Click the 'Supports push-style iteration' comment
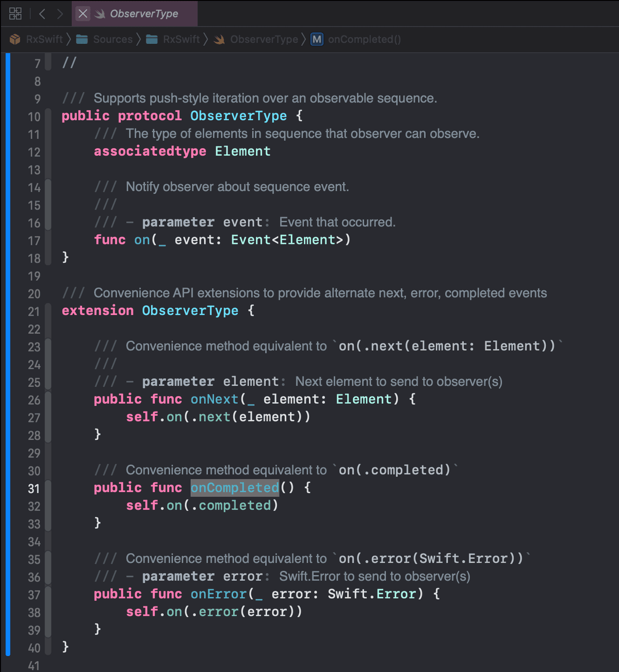The image size is (619, 672). pyautogui.click(x=265, y=98)
